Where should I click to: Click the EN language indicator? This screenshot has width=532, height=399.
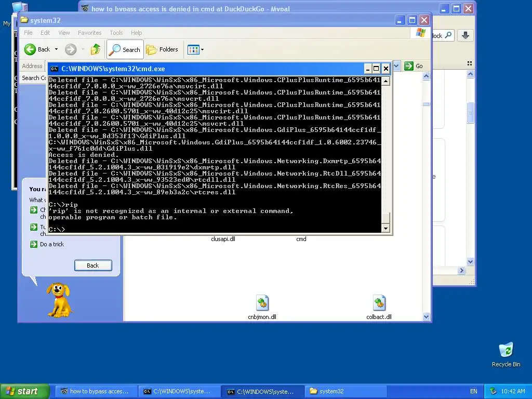tap(474, 391)
